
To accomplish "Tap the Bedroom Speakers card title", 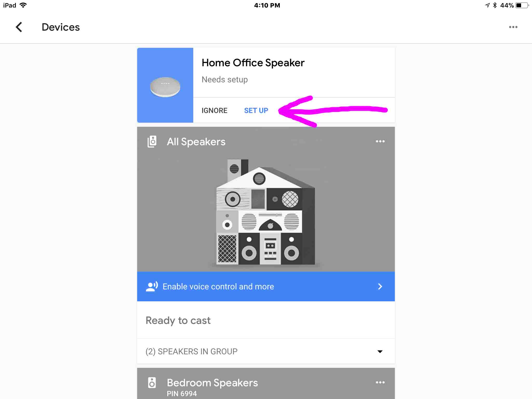I will pos(212,383).
